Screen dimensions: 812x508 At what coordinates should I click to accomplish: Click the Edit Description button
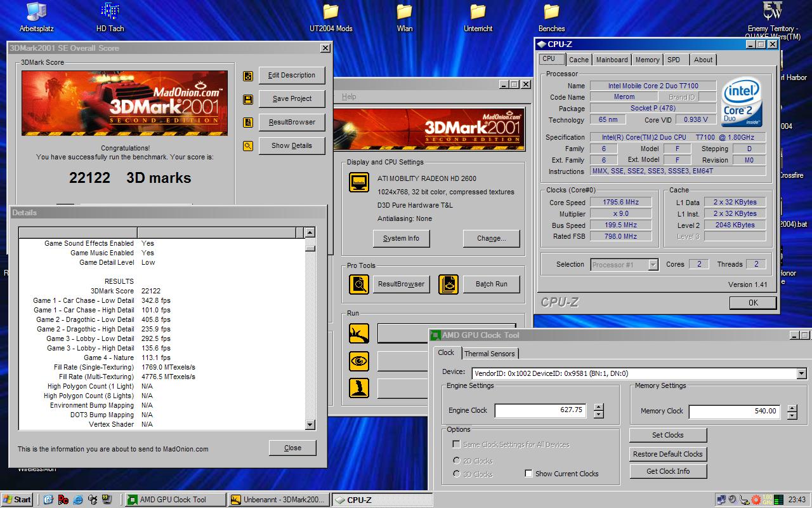pos(292,75)
